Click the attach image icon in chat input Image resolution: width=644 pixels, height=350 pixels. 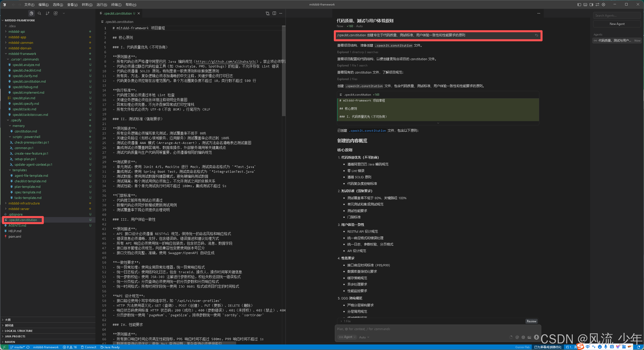529,337
